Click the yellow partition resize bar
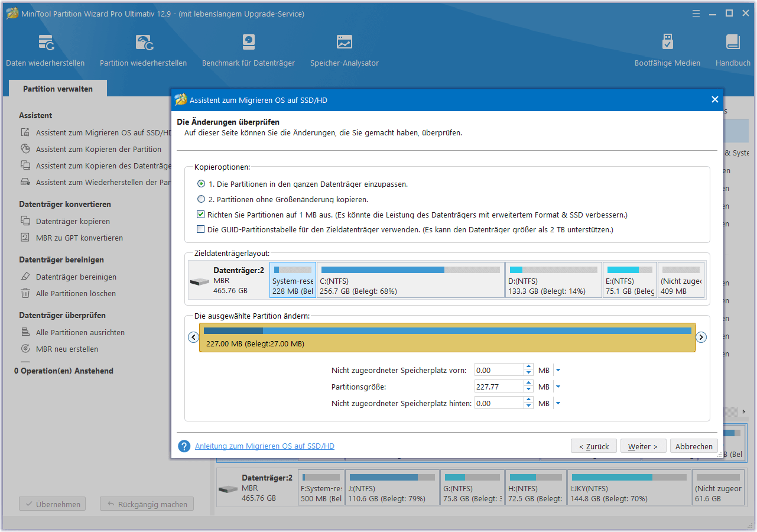The image size is (757, 532). click(x=447, y=338)
